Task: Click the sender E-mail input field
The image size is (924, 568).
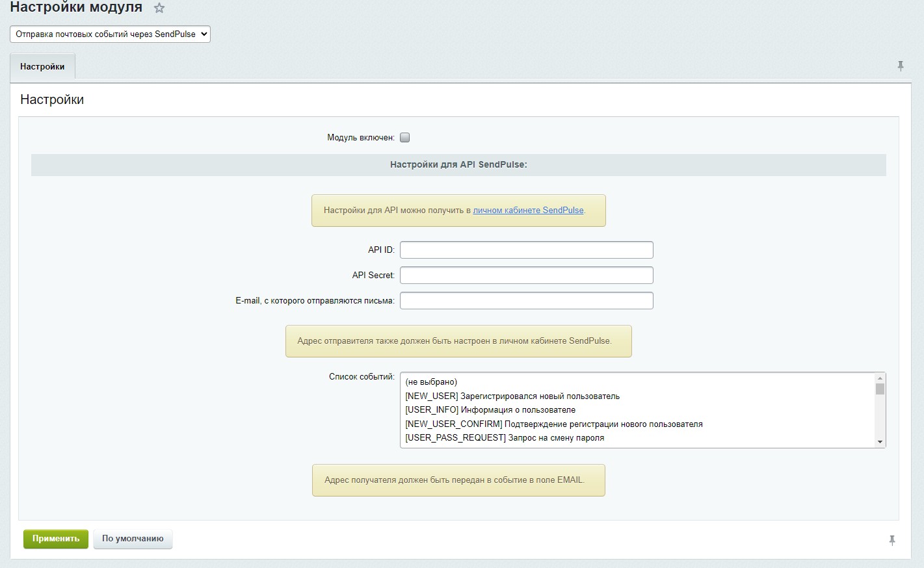Action: (526, 301)
